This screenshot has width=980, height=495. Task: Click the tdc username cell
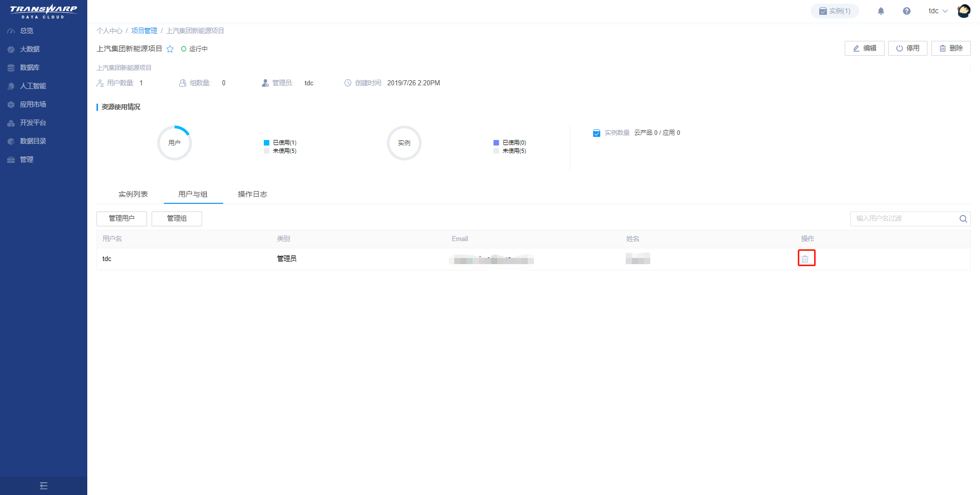point(107,258)
